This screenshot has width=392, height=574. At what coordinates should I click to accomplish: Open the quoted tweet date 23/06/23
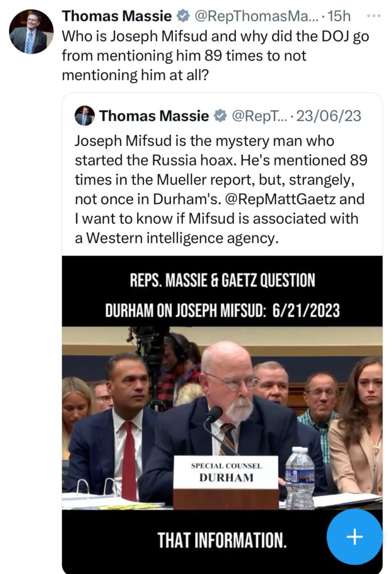(328, 117)
